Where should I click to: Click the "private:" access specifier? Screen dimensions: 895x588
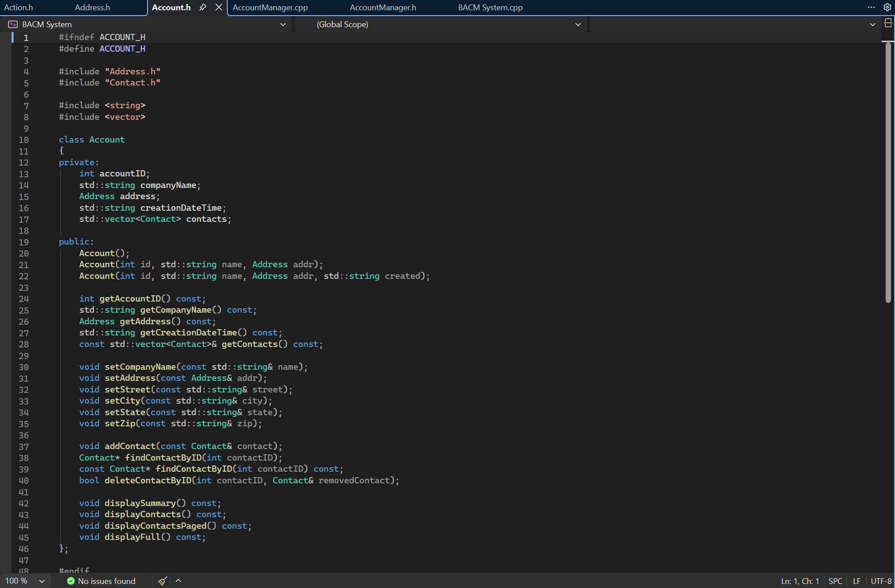tap(79, 162)
